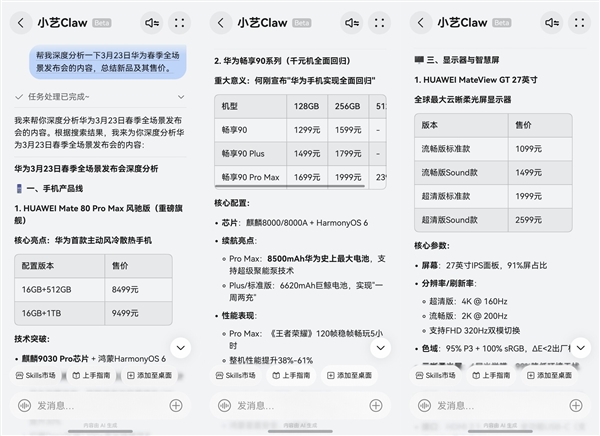Select 上手指南 chip in the middle screen

point(299,375)
